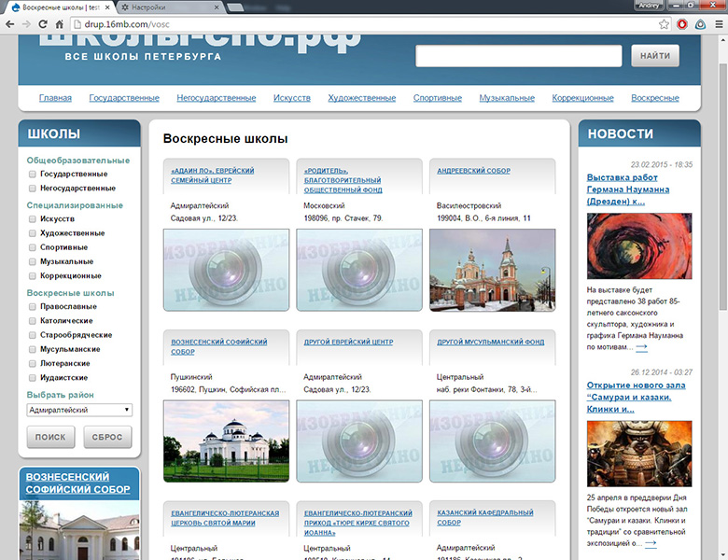Open the Музыкальные menu link
The height and width of the screenshot is (560, 728).
(x=507, y=98)
